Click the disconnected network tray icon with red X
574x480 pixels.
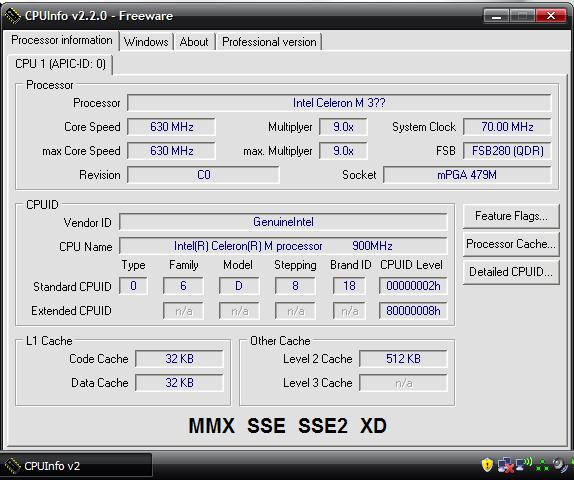point(506,465)
